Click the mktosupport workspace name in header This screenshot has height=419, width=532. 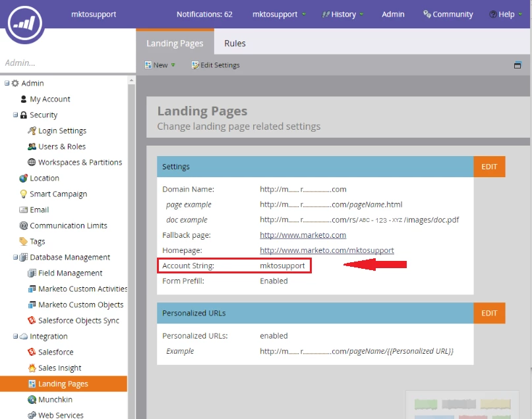[x=94, y=14]
